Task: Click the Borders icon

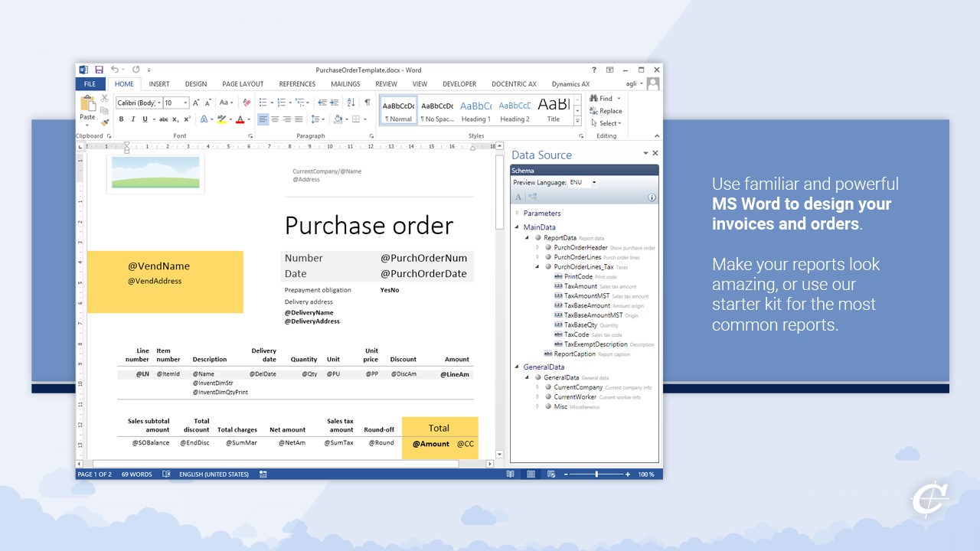Action: tap(356, 119)
